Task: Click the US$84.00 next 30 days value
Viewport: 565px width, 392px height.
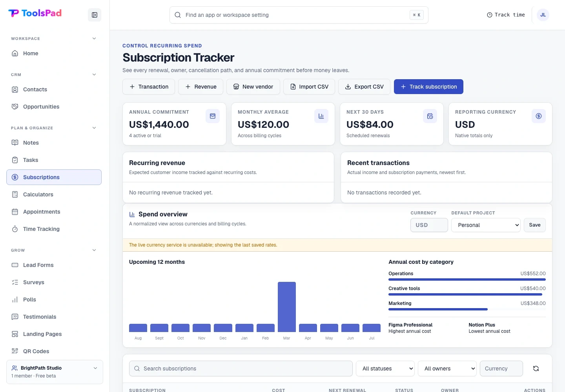Action: (x=370, y=125)
